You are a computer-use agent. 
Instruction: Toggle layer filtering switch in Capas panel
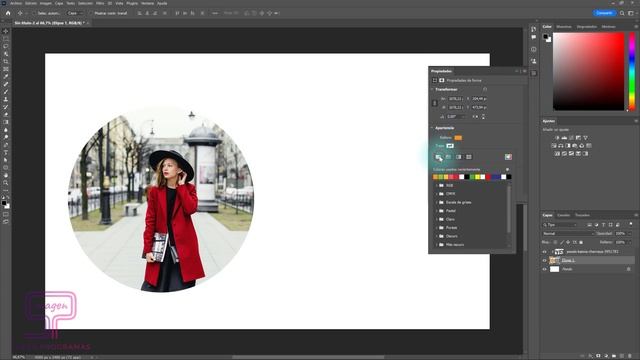(x=631, y=224)
